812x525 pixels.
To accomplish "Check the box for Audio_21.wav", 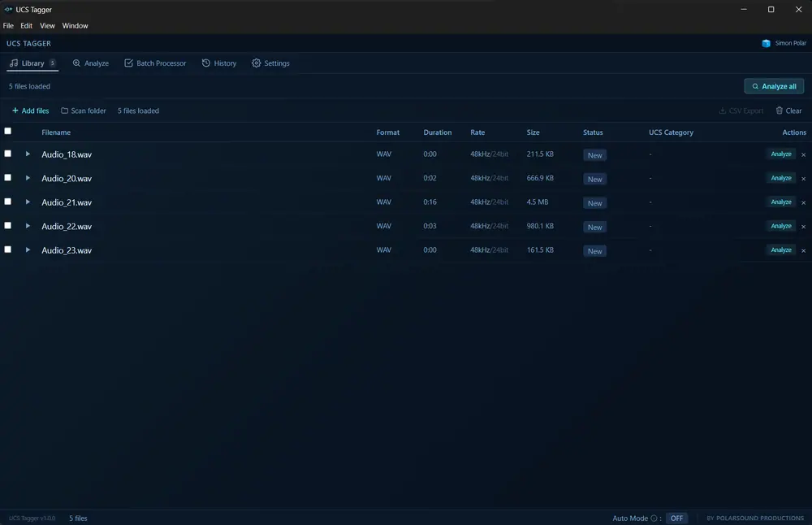I will 8,201.
